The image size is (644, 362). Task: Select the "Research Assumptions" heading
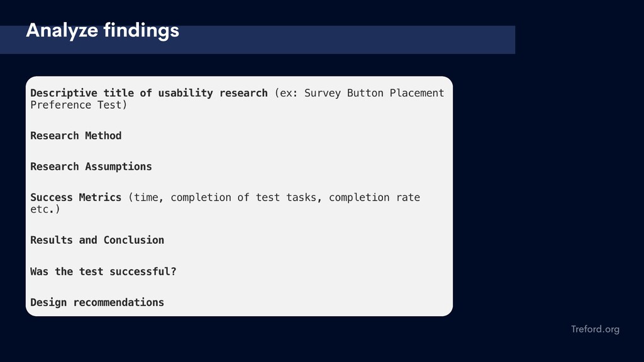pyautogui.click(x=91, y=167)
